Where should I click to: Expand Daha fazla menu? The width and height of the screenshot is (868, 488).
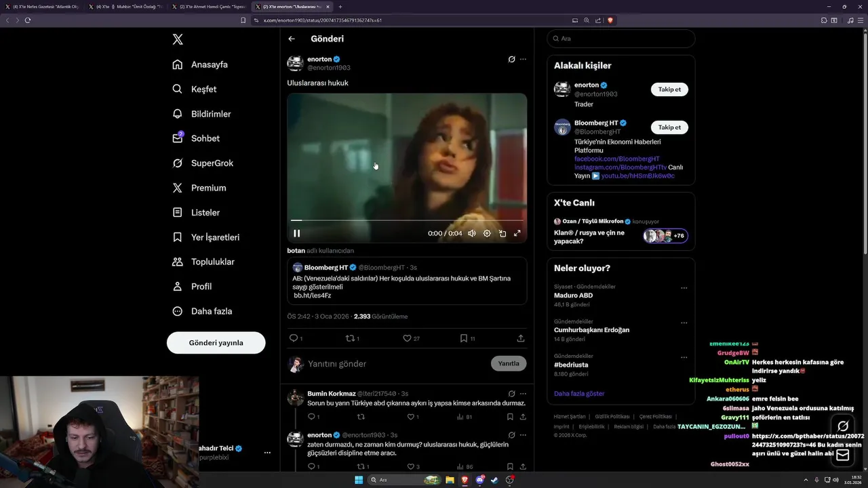coord(202,311)
